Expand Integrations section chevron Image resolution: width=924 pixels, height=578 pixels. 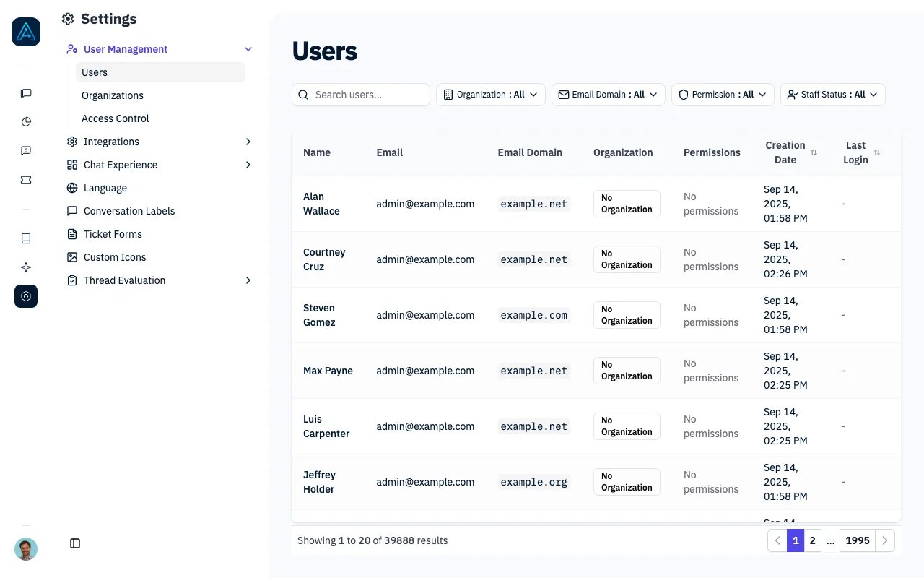point(248,142)
